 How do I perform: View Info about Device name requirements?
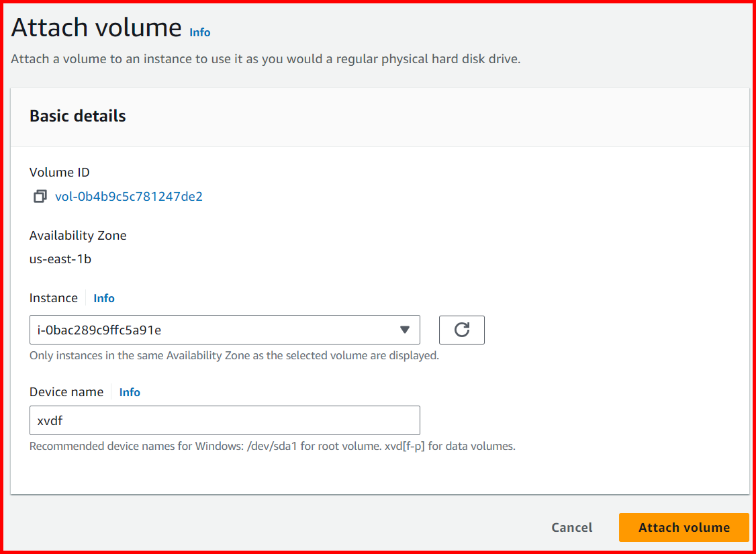pyautogui.click(x=130, y=391)
